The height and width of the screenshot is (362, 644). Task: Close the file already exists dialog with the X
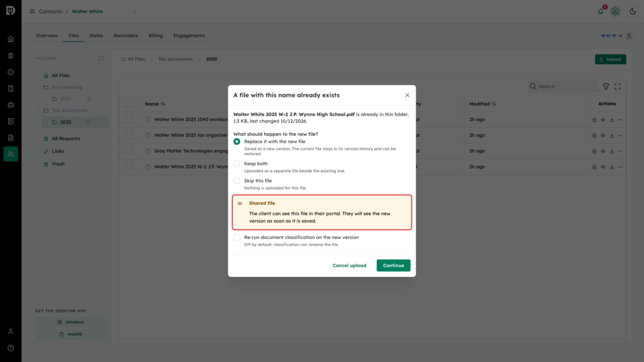tap(408, 96)
